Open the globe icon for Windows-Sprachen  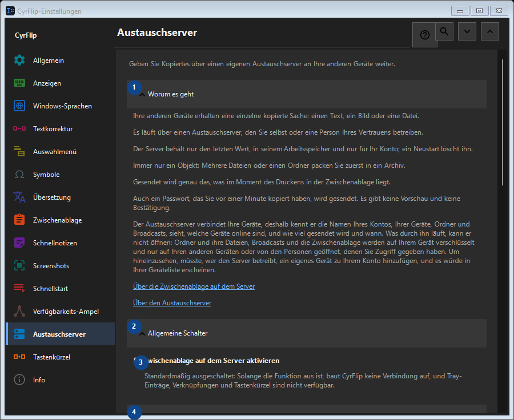point(19,106)
